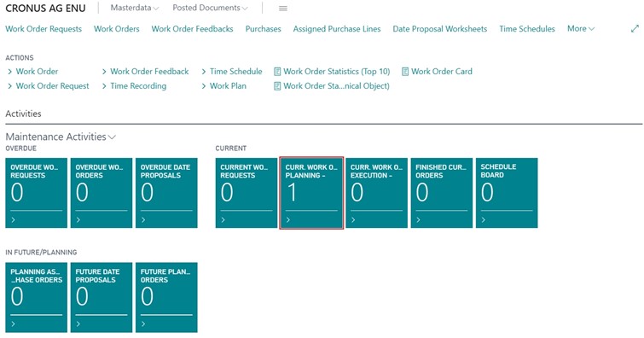The width and height of the screenshot is (644, 338).
Task: Go to Work Order Requests page
Action: pyautogui.click(x=44, y=29)
